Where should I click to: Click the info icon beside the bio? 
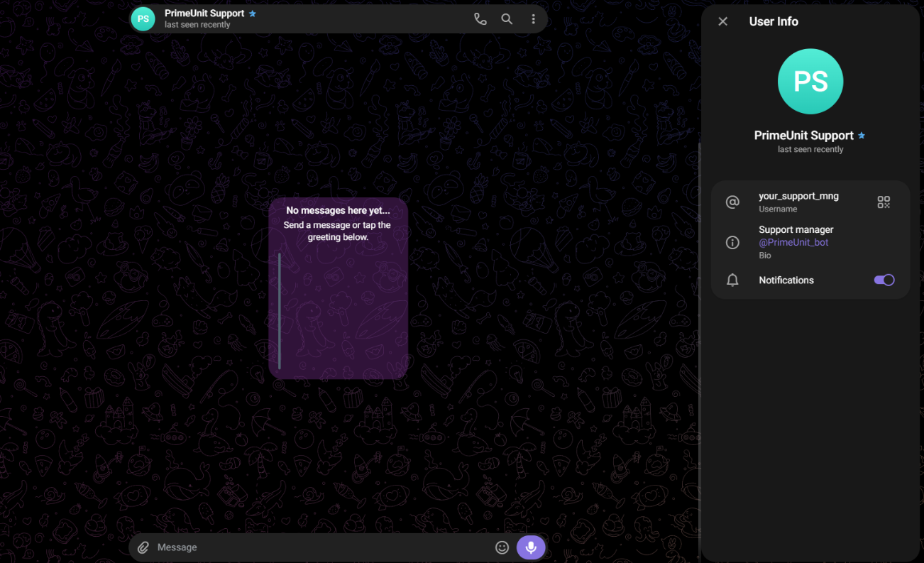[733, 242]
